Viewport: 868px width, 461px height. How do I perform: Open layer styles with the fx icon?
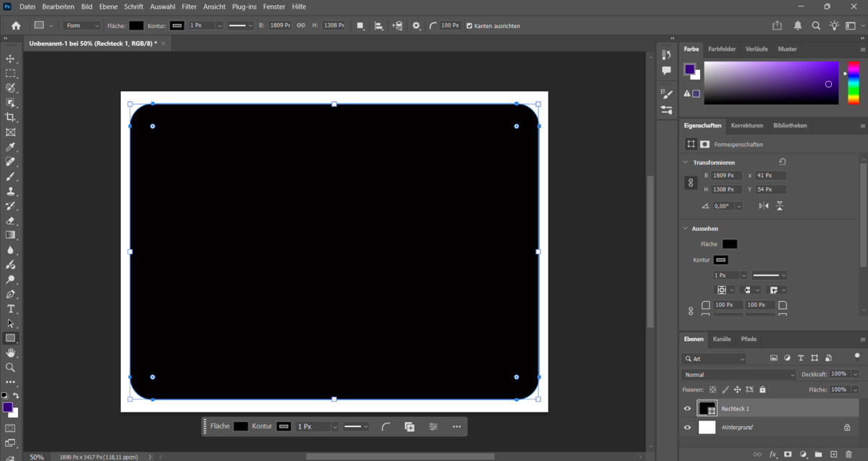coord(773,454)
